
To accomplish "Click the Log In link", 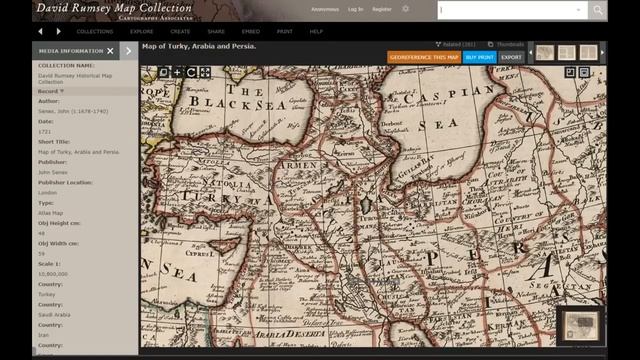I will [x=356, y=9].
